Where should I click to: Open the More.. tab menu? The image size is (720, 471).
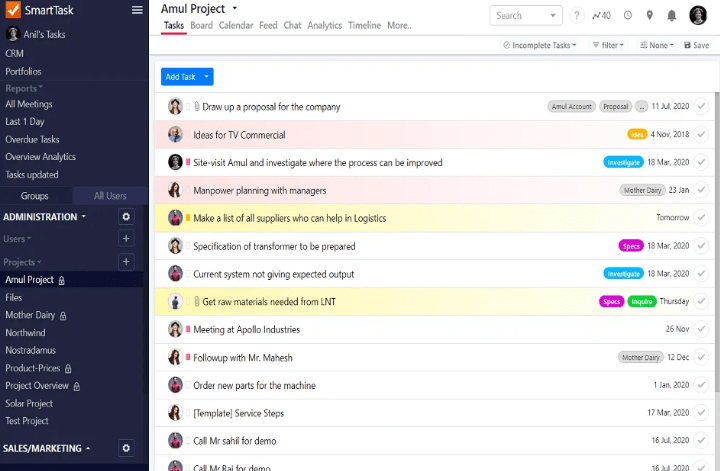399,25
